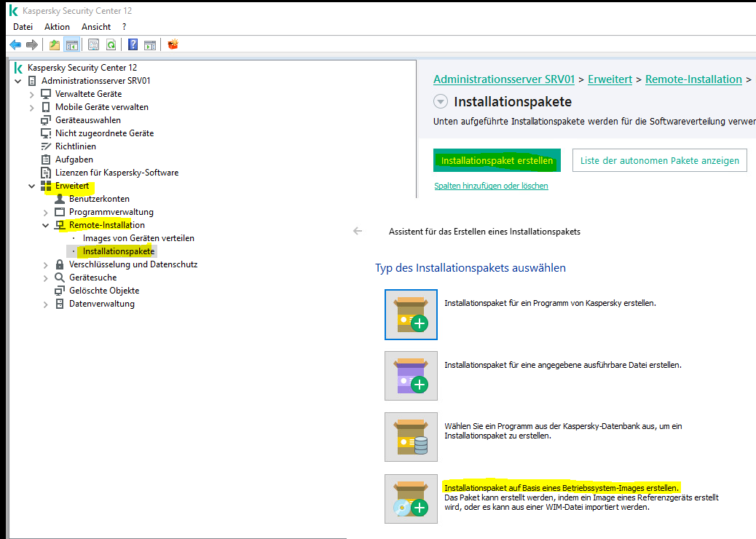This screenshot has height=539, width=756.
Task: Click the padlock icon of Verschlüsselung und Datenschutz
Action: point(60,264)
